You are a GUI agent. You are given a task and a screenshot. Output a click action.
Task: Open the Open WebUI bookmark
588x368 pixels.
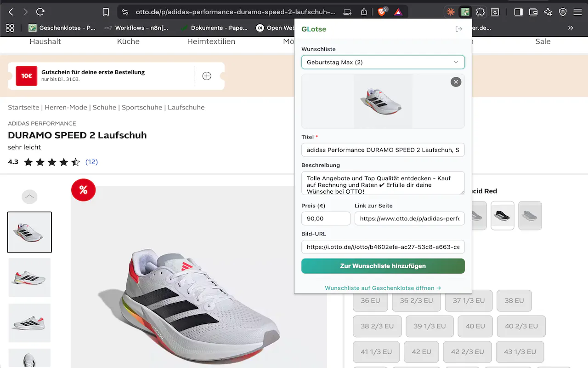pyautogui.click(x=276, y=28)
